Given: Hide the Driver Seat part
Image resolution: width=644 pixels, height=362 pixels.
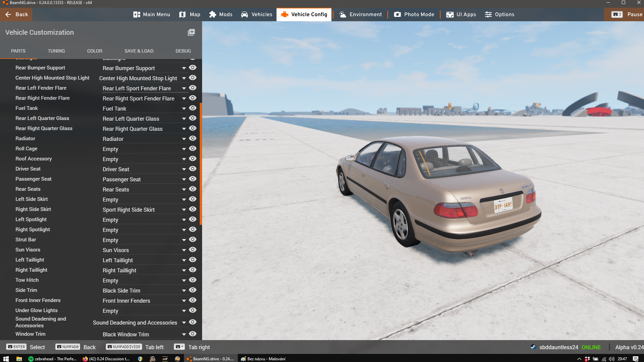Looking at the screenshot, I should (193, 169).
